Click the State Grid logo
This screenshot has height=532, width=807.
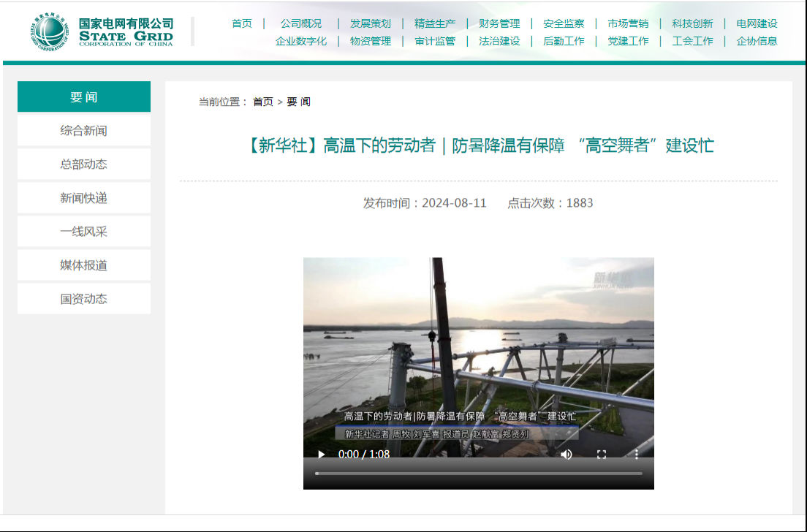click(102, 32)
